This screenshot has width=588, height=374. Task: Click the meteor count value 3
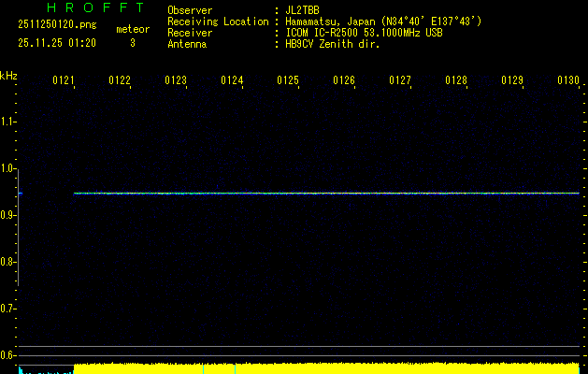pos(132,43)
